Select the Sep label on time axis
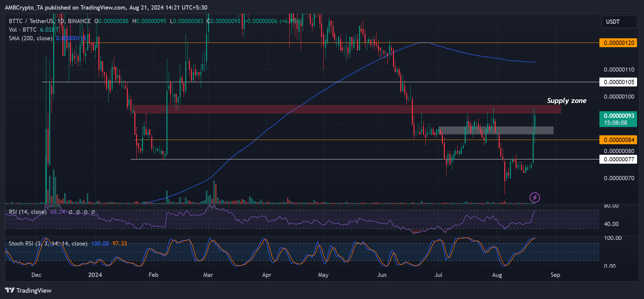 point(555,275)
